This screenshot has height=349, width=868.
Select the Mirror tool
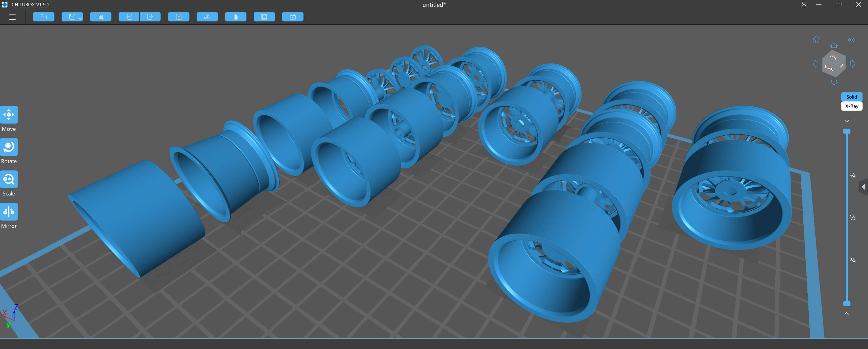click(x=9, y=212)
